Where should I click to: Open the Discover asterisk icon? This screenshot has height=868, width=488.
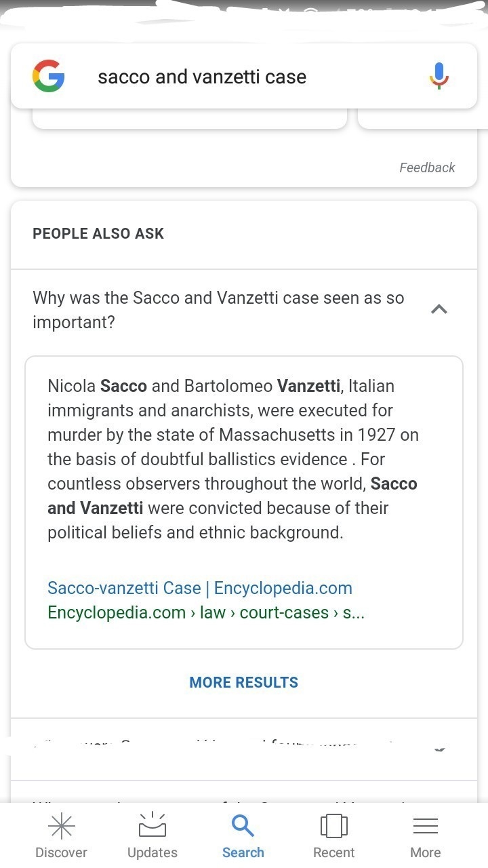click(62, 826)
